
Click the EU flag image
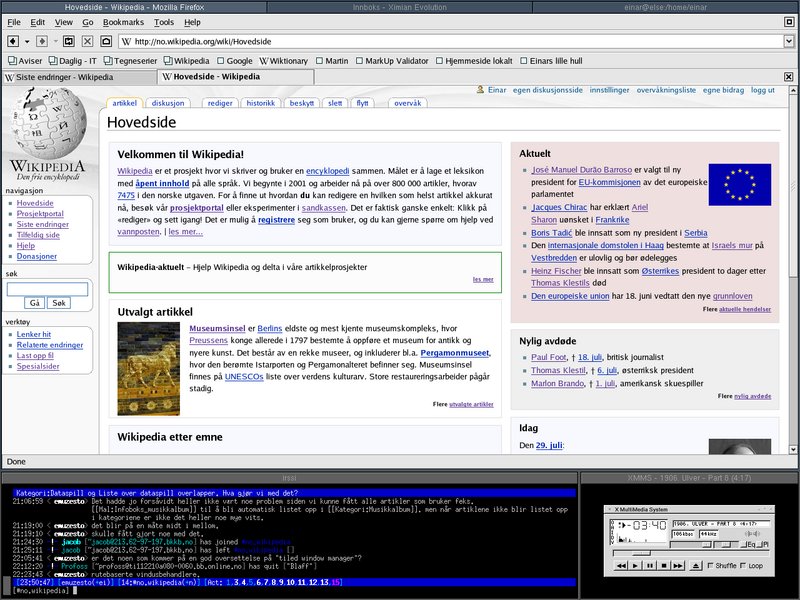740,185
